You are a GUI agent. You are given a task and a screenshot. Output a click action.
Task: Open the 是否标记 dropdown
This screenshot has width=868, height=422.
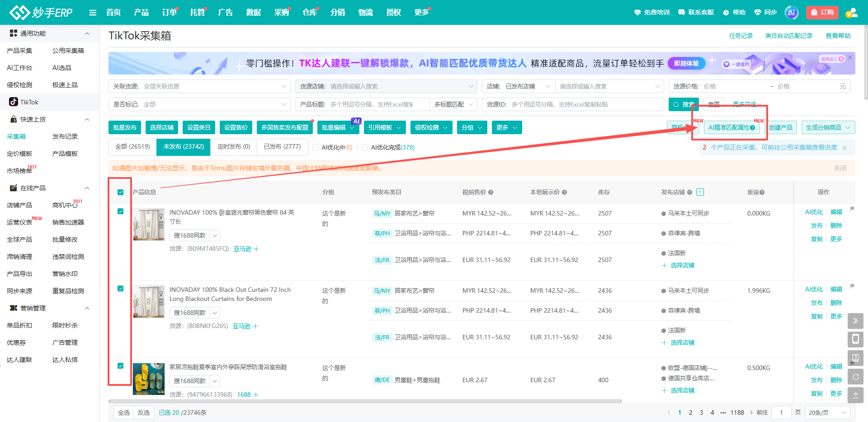click(x=199, y=104)
